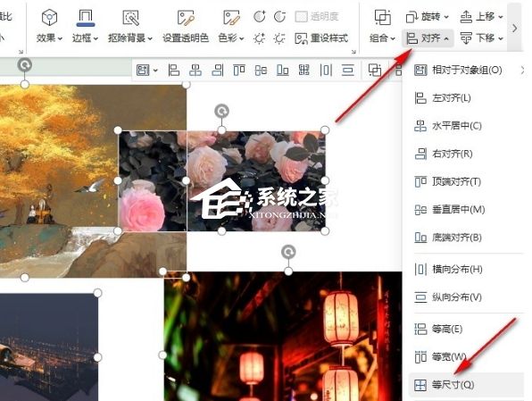
Task: Click align left icon in floating toolbar
Action: coord(174,71)
